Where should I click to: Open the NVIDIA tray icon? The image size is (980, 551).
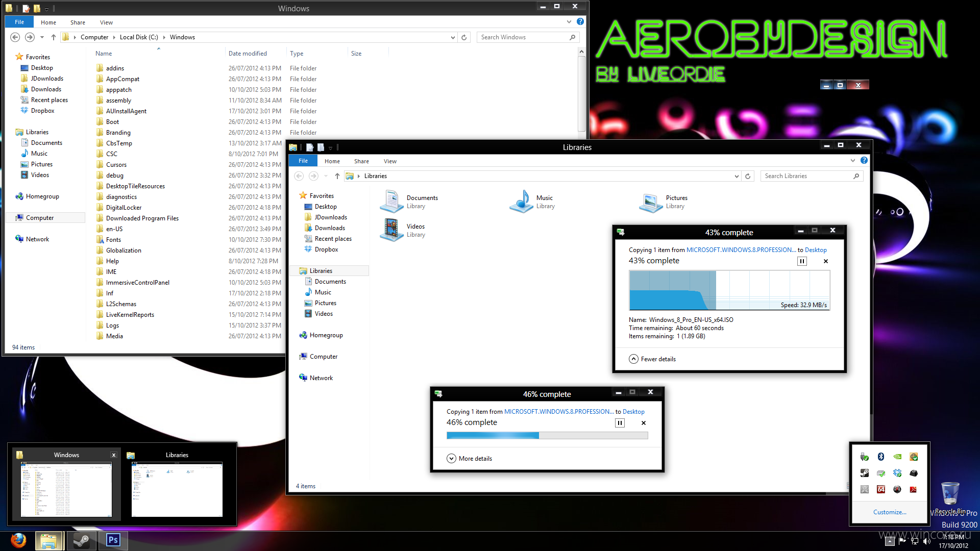click(x=897, y=457)
